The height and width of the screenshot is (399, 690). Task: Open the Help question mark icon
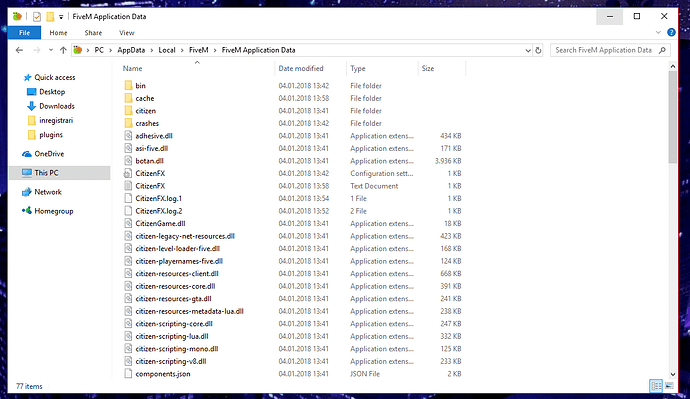[671, 32]
